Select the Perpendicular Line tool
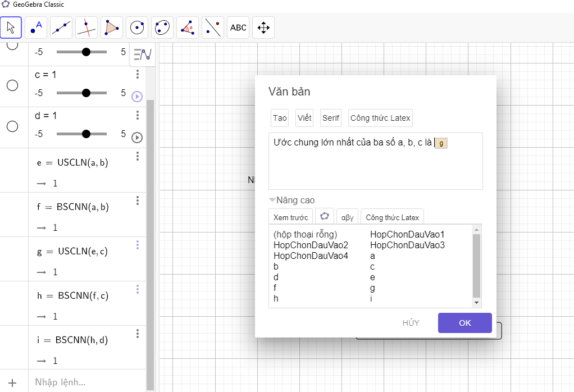 pos(86,27)
